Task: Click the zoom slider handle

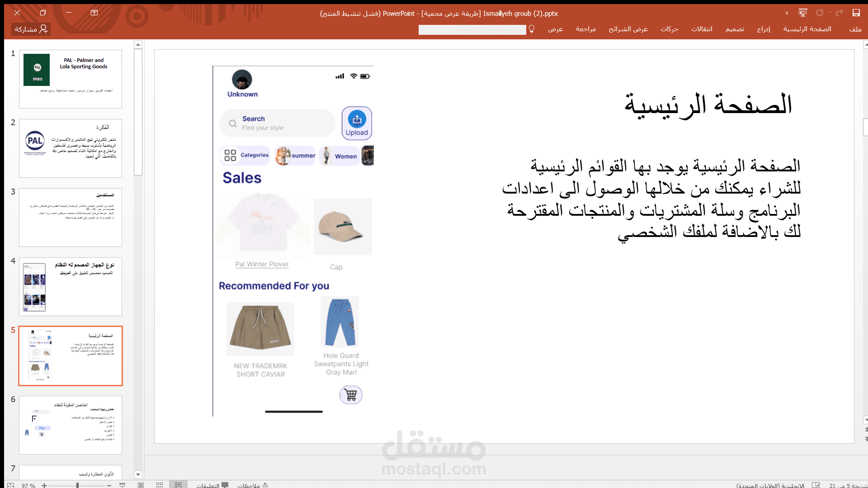Action: point(77,485)
